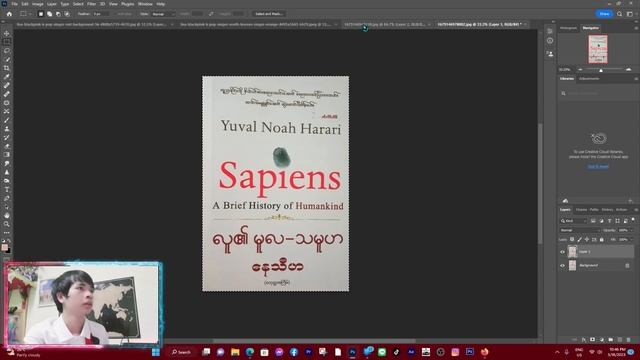Image resolution: width=640 pixels, height=360 pixels.
Task: Toggle lock transparent pixels
Action: click(x=572, y=240)
